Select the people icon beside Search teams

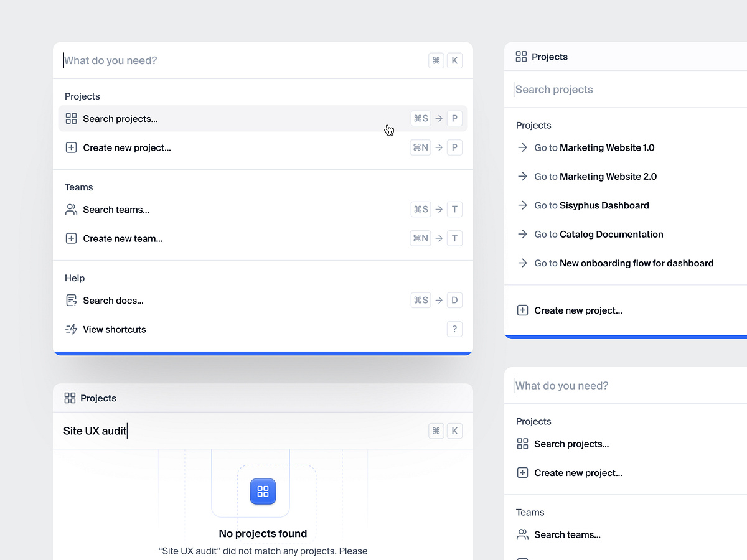pos(71,209)
